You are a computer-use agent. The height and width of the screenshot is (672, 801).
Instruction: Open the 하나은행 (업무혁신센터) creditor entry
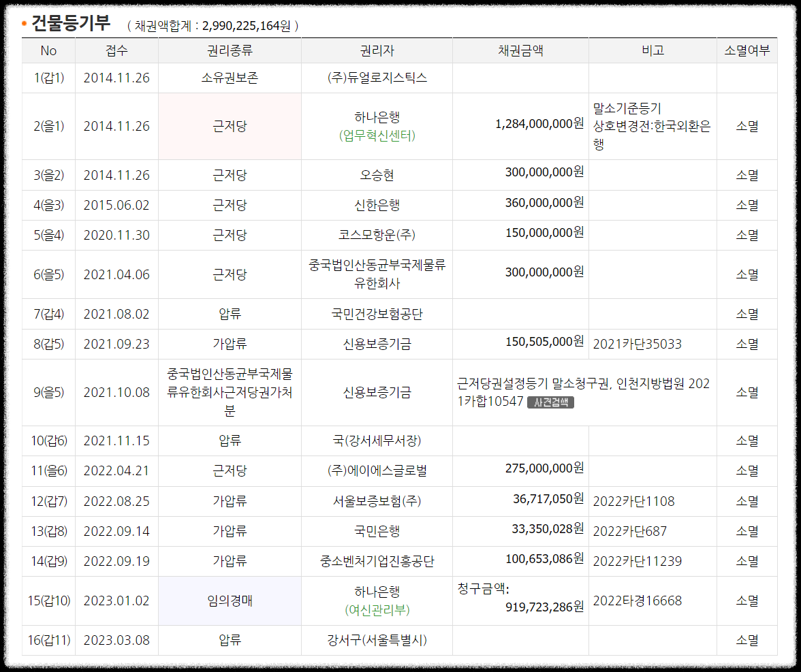(377, 126)
